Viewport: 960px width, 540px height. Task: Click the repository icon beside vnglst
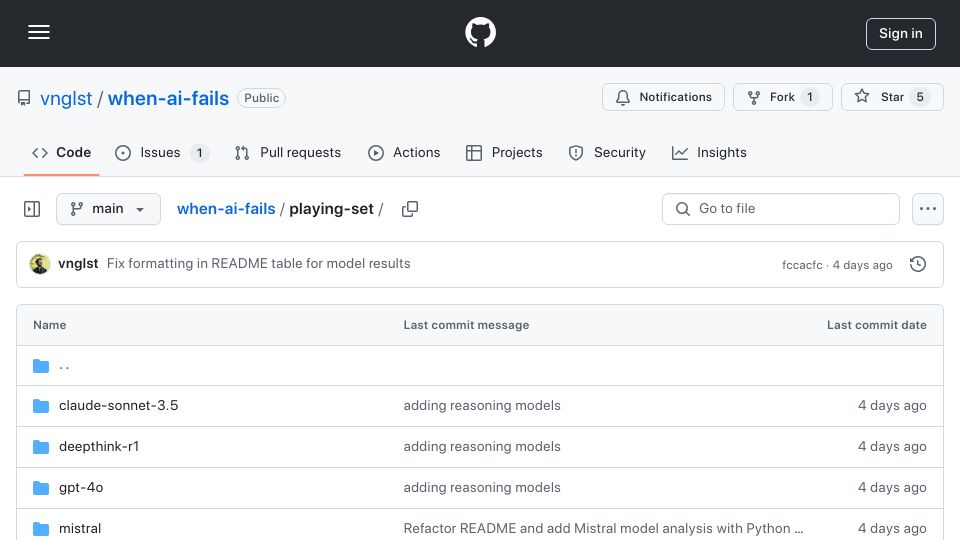[x=24, y=98]
